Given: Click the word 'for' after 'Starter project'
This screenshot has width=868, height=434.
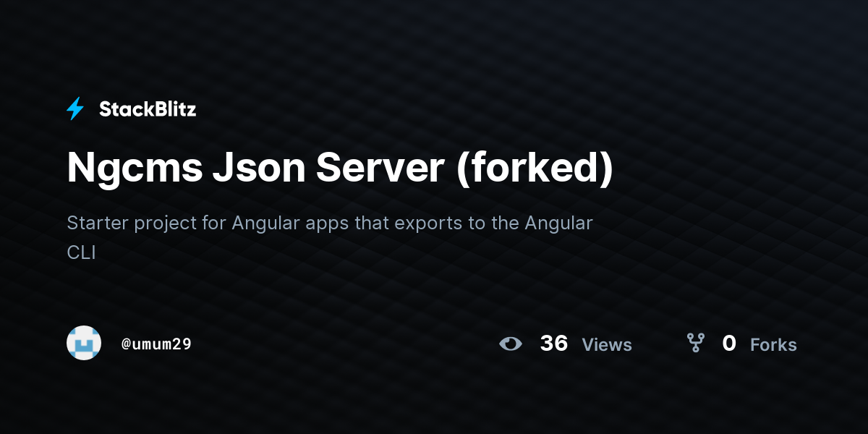Looking at the screenshot, I should (x=214, y=223).
